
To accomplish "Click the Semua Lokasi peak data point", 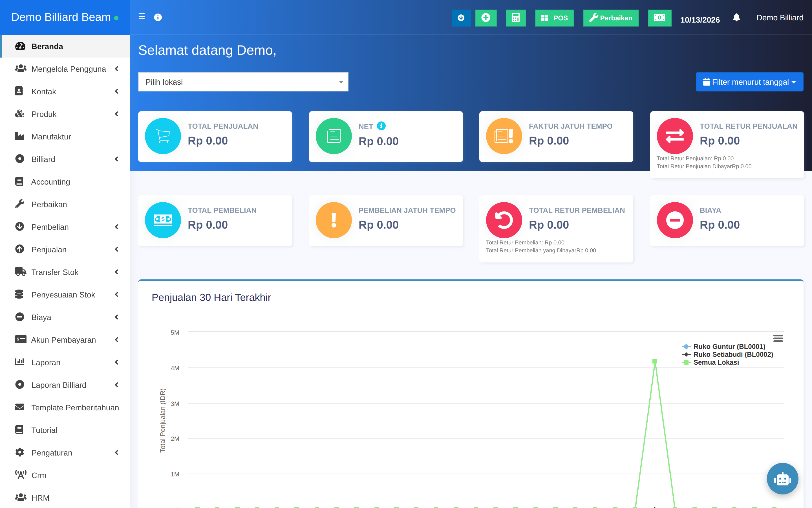I will click(655, 361).
